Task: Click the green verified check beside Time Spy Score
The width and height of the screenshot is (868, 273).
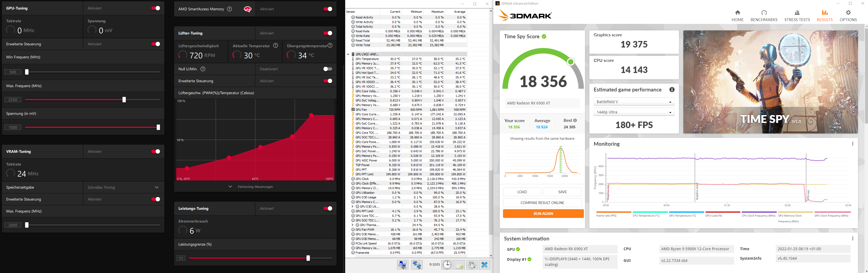Action: point(544,36)
